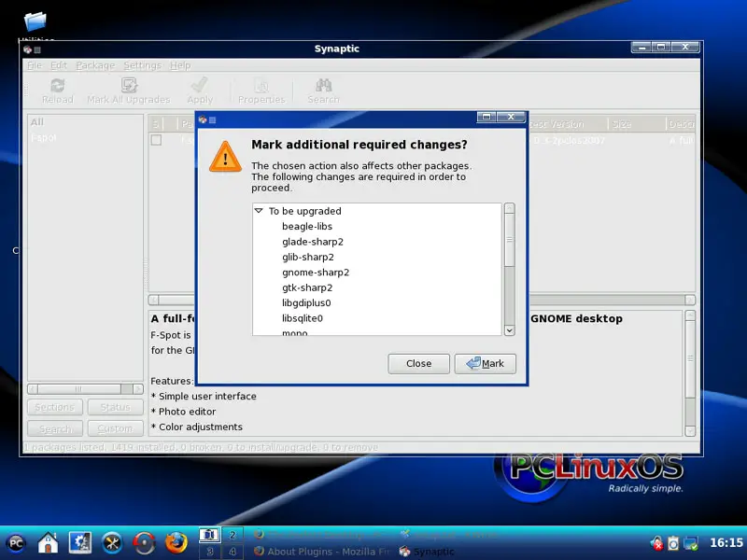Click the clock showing 16:15
Viewport: 747px width, 560px height.
[x=726, y=542]
